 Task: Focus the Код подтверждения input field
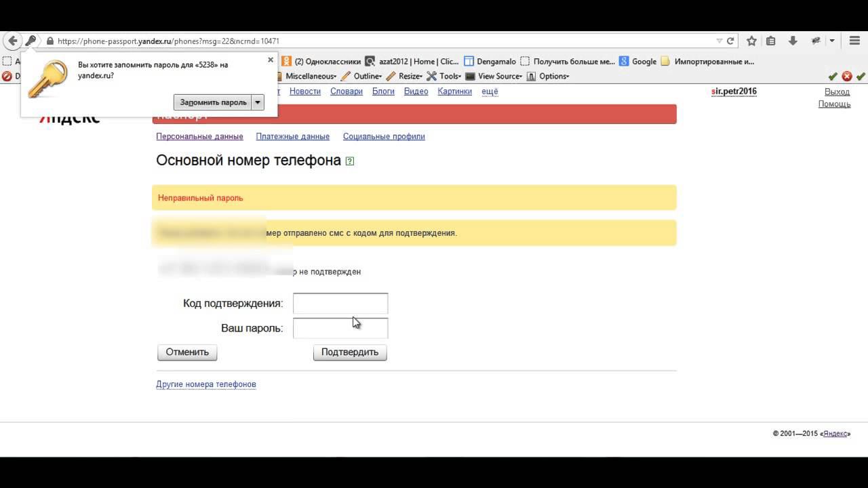coord(340,303)
